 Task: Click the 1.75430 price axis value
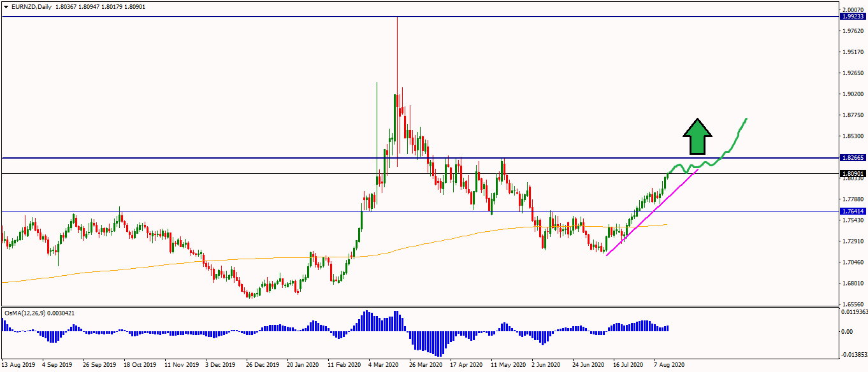click(853, 220)
